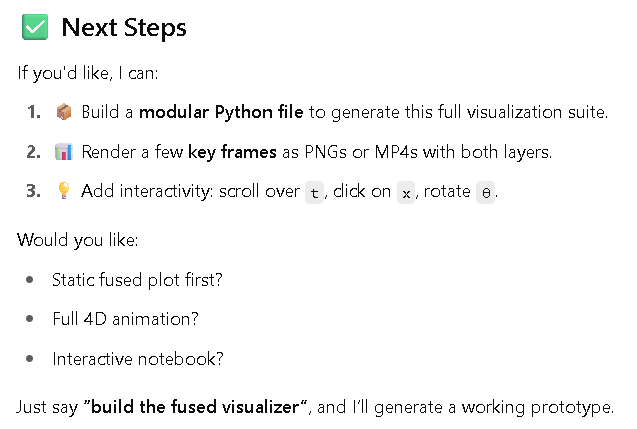
Task: Click the inline code chip labeled θ
Action: (485, 193)
